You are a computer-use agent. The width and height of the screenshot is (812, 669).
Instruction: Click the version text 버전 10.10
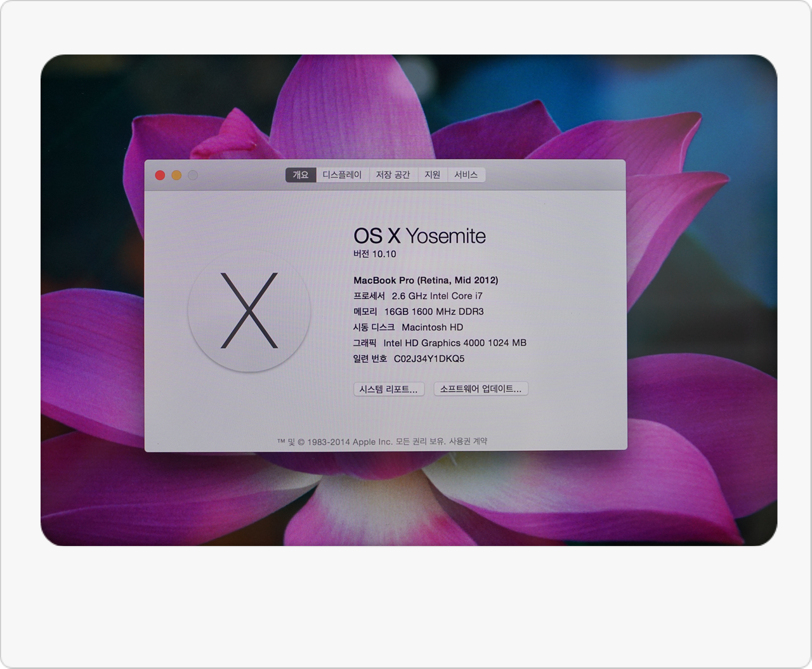pos(375,254)
